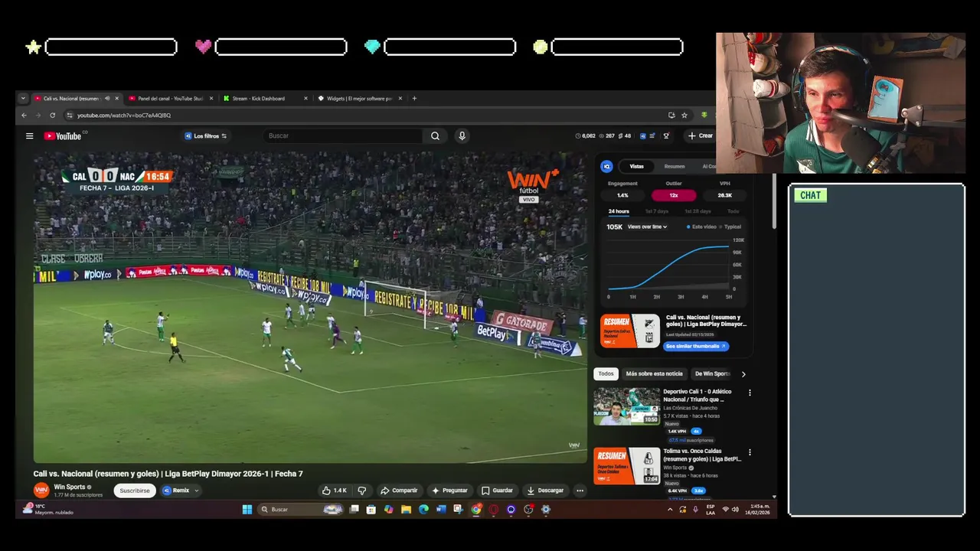Click on the video player
This screenshot has width=980, height=551.
(x=310, y=307)
